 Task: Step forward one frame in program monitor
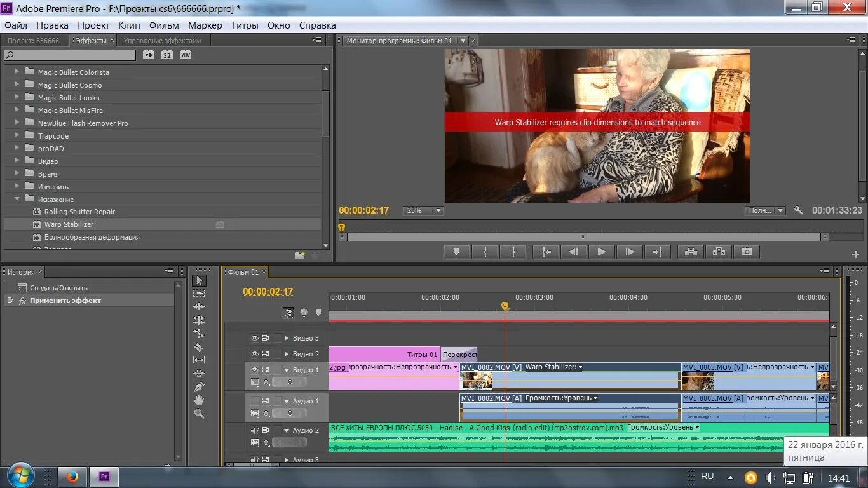pyautogui.click(x=630, y=252)
